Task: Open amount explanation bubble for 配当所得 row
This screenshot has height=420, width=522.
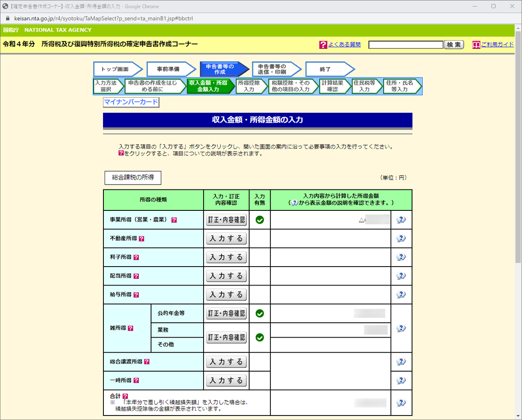Action: click(x=401, y=276)
